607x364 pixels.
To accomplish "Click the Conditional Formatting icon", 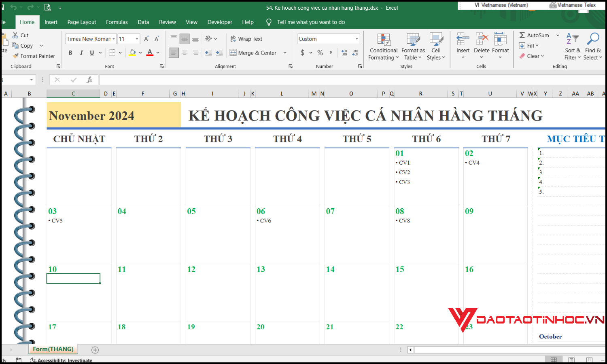I will [x=383, y=40].
